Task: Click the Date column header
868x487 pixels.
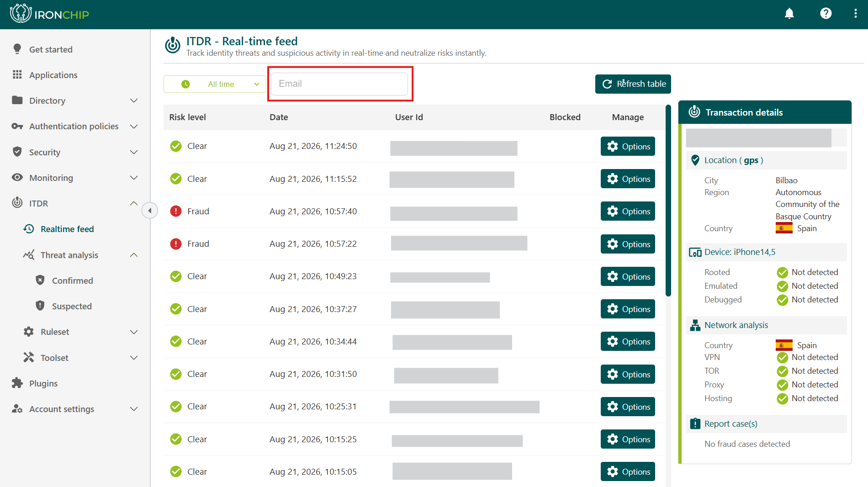Action: pos(279,117)
